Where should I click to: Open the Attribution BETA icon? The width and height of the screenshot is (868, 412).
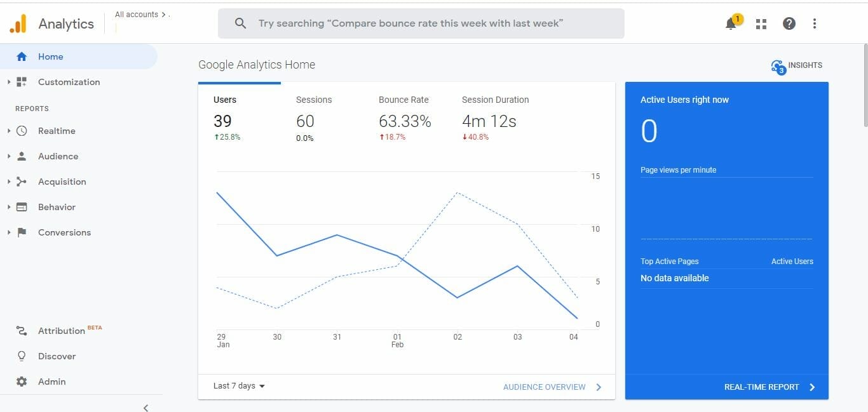[21, 331]
